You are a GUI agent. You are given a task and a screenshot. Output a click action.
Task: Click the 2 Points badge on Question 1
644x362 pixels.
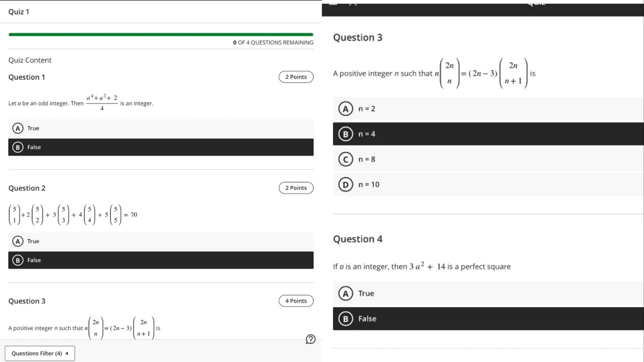(x=296, y=77)
